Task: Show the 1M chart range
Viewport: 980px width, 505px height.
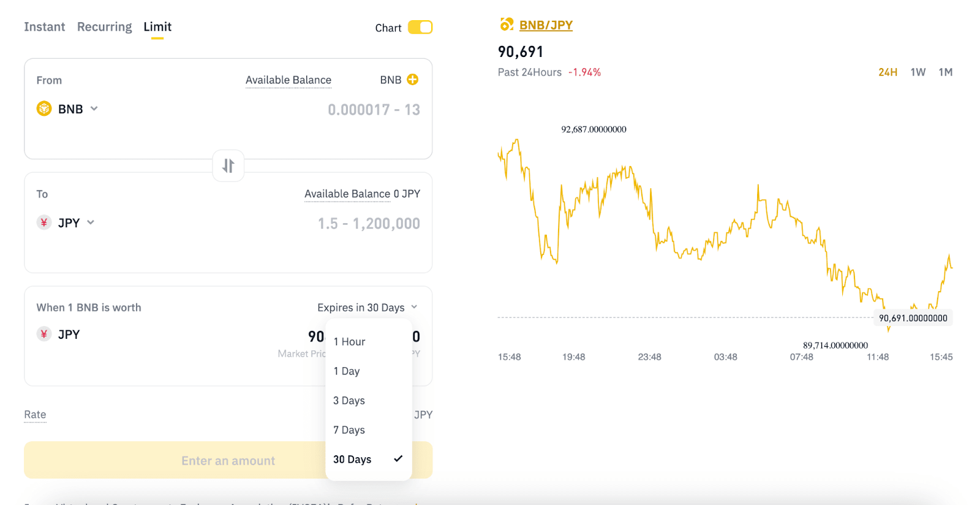Action: coord(945,72)
